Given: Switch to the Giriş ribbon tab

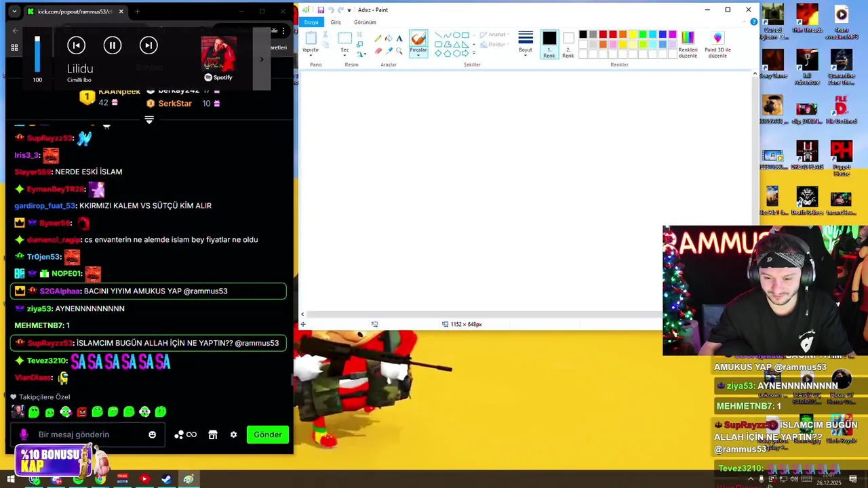Looking at the screenshot, I should click(x=336, y=22).
